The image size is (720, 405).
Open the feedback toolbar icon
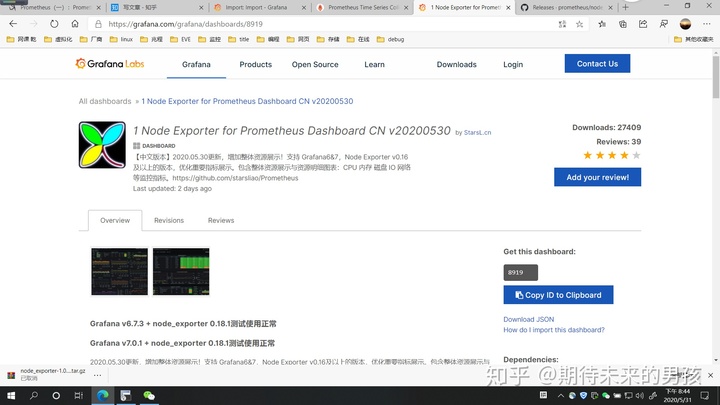coord(664,24)
